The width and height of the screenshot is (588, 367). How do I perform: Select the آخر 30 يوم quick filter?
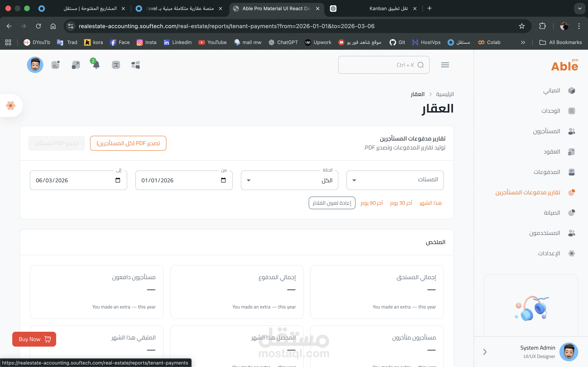(x=401, y=203)
